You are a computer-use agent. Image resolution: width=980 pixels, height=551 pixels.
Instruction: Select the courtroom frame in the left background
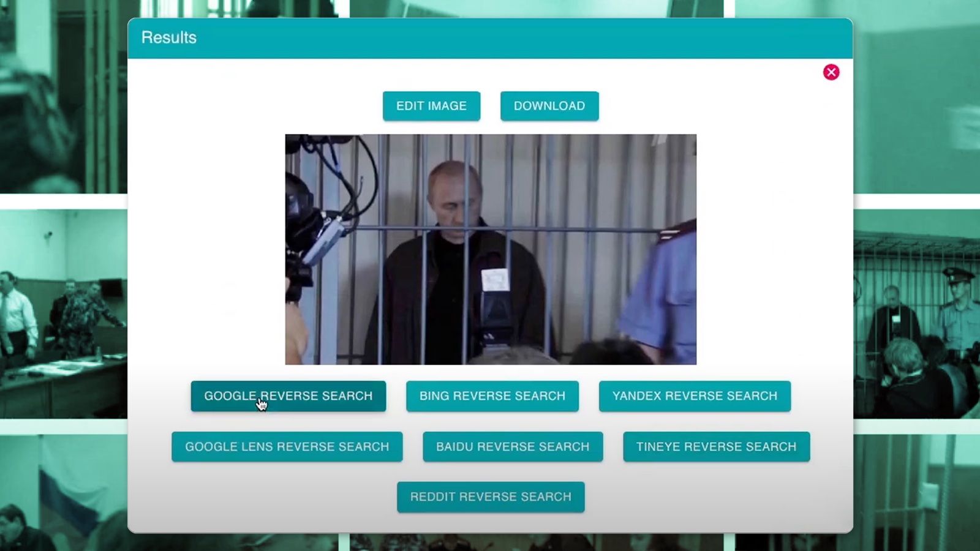pyautogui.click(x=61, y=306)
